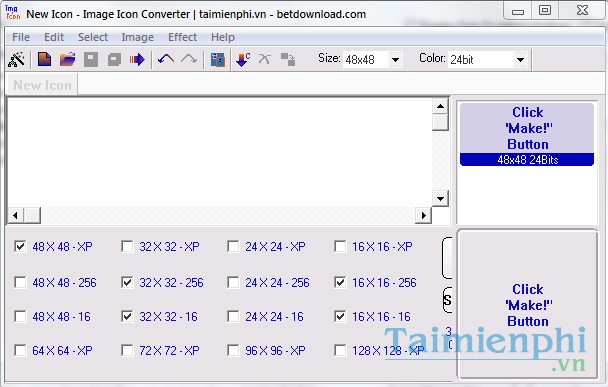
Task: Check the 128 X 128 - XP option
Action: (340, 350)
